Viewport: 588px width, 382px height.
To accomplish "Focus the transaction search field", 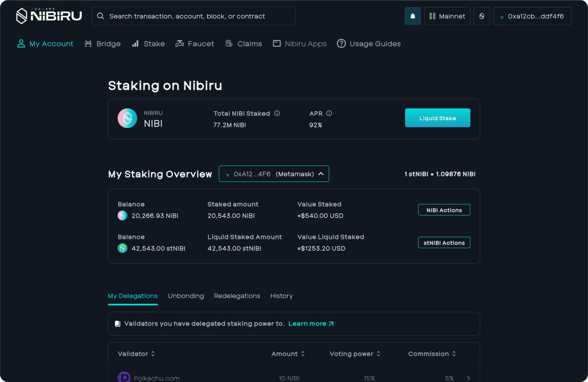I will tap(193, 16).
